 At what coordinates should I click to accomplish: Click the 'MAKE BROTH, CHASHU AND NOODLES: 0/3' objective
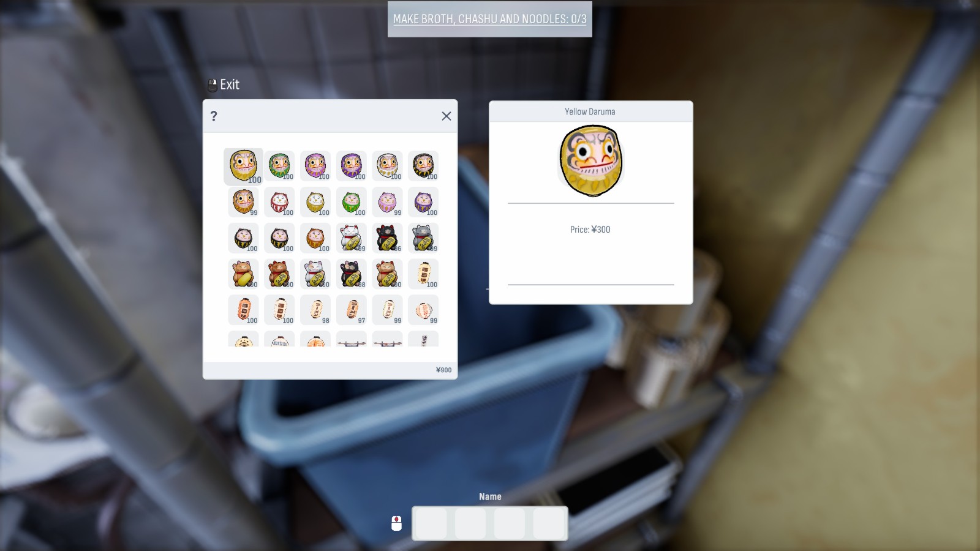pyautogui.click(x=490, y=19)
